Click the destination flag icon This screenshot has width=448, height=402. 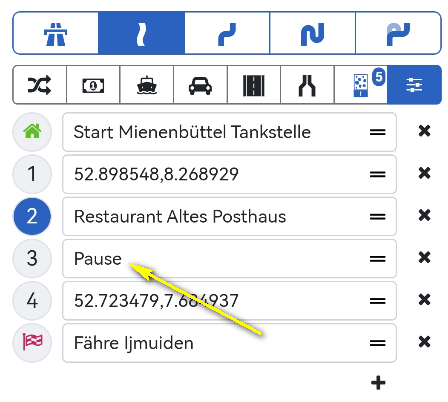[x=32, y=342]
